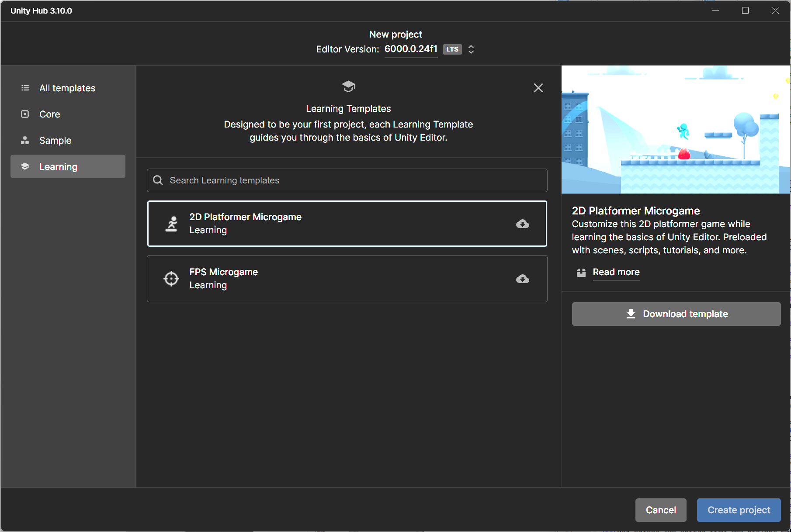The height and width of the screenshot is (532, 791).
Task: Click the Sample sidebar icon
Action: pos(25,140)
